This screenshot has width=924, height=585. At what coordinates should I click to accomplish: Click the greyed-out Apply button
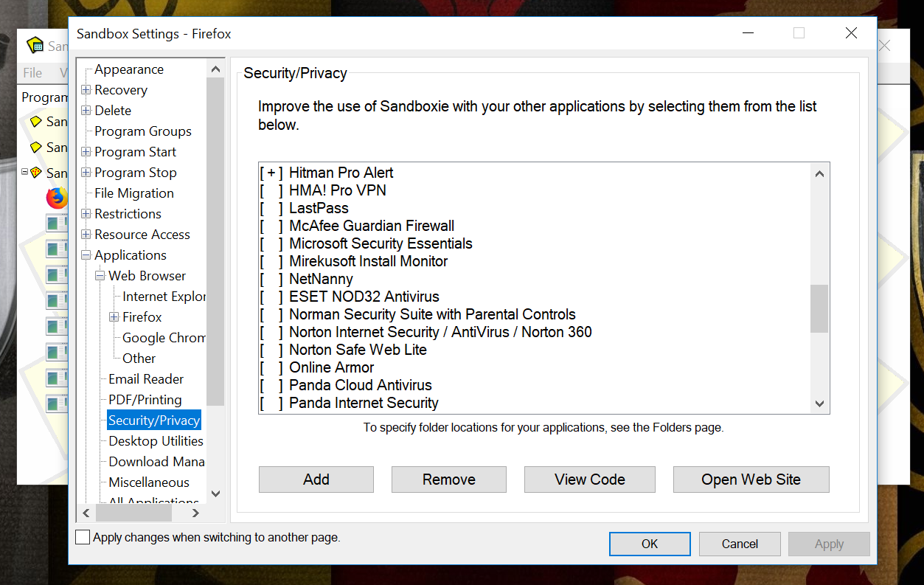829,544
